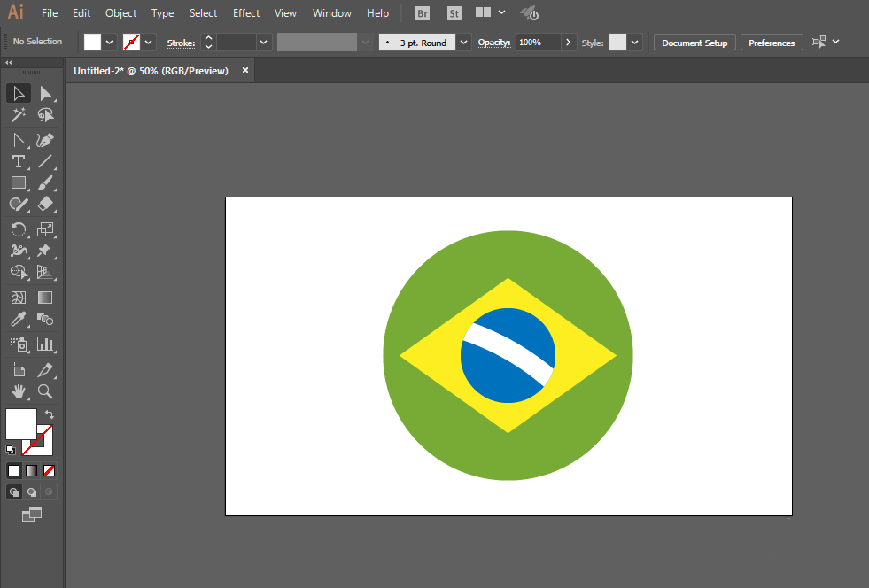Open the Effect menu
Image resolution: width=869 pixels, height=588 pixels.
click(246, 13)
